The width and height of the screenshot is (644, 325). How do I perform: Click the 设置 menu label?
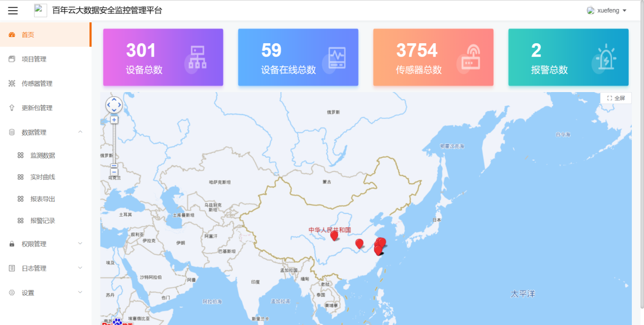28,293
